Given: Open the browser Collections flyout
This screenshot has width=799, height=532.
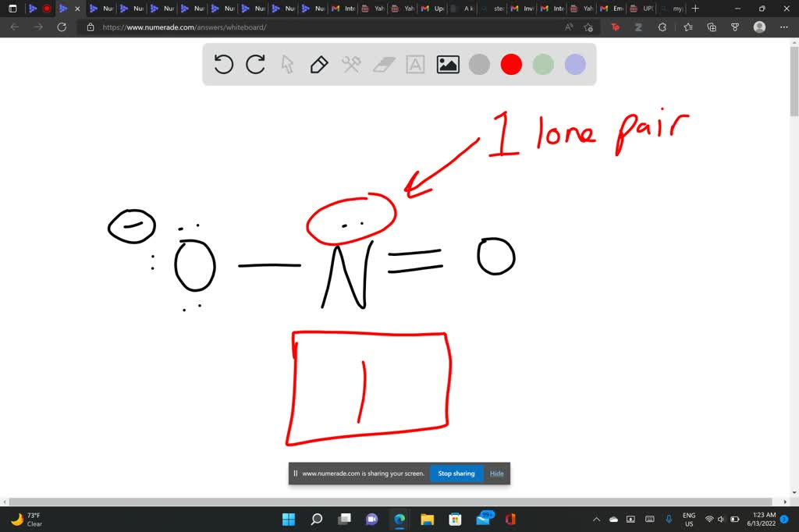Looking at the screenshot, I should click(x=711, y=27).
